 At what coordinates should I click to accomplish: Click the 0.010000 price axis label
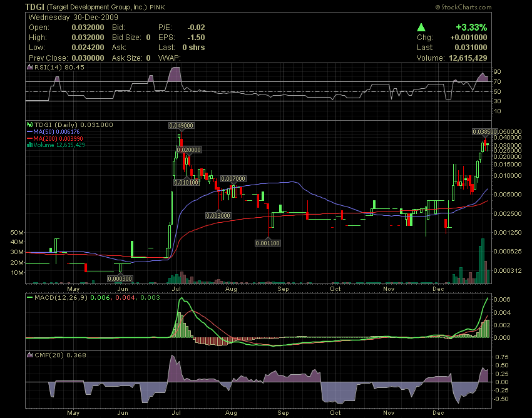[507, 175]
